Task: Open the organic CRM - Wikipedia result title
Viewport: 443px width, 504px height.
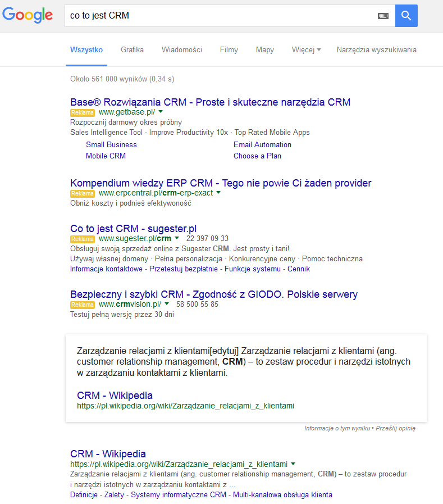Action: (x=108, y=454)
